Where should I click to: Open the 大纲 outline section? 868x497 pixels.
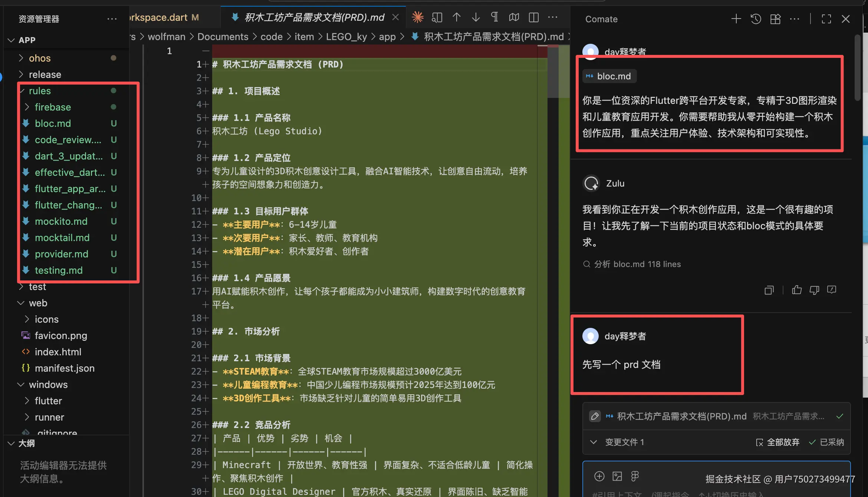pyautogui.click(x=26, y=444)
